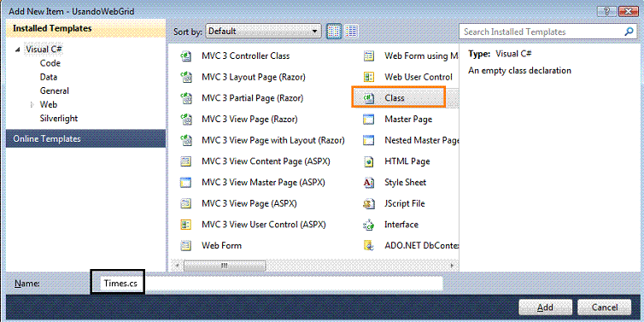Click the Master Page template icon

369,119
